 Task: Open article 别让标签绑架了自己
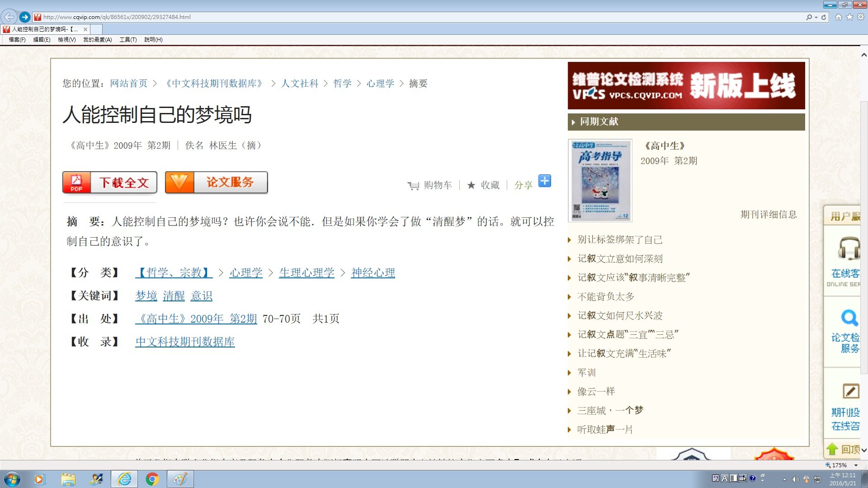coord(620,240)
